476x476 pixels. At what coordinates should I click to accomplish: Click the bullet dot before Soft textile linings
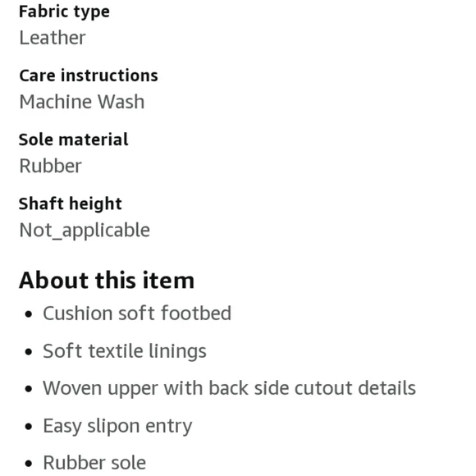pyautogui.click(x=29, y=352)
